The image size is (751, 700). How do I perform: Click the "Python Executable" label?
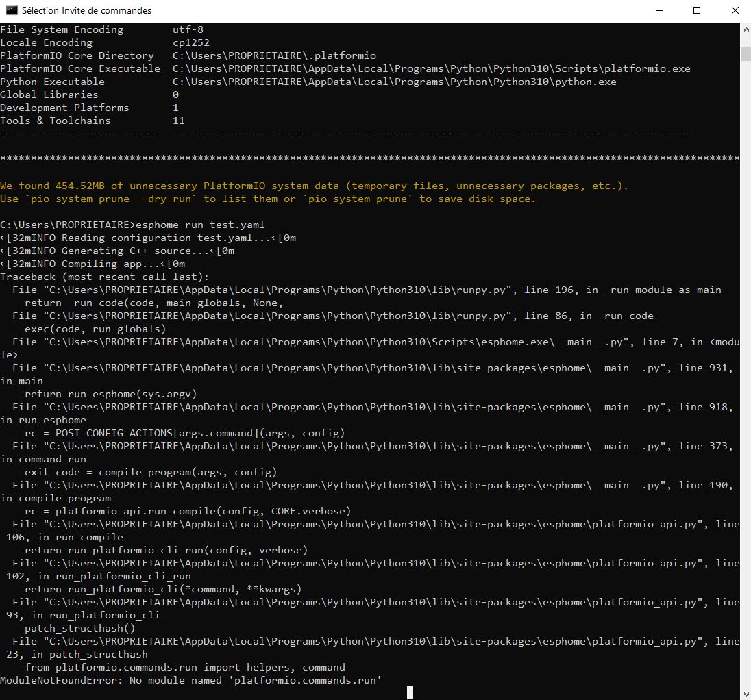(52, 82)
